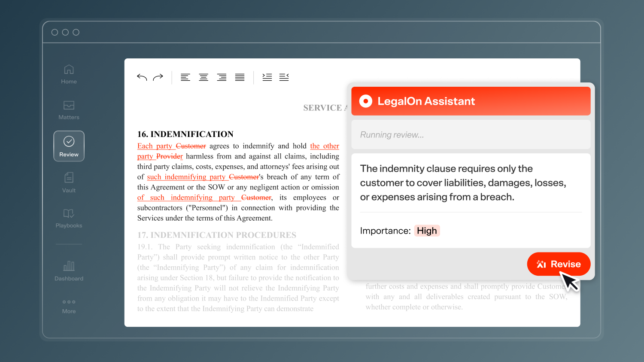The height and width of the screenshot is (362, 644).
Task: Click the Revise button
Action: [559, 264]
